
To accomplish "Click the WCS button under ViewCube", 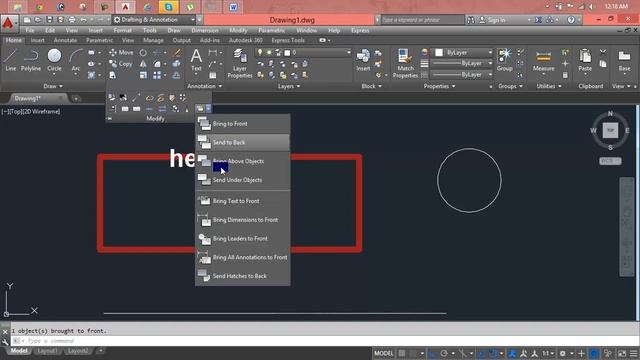I will point(610,161).
